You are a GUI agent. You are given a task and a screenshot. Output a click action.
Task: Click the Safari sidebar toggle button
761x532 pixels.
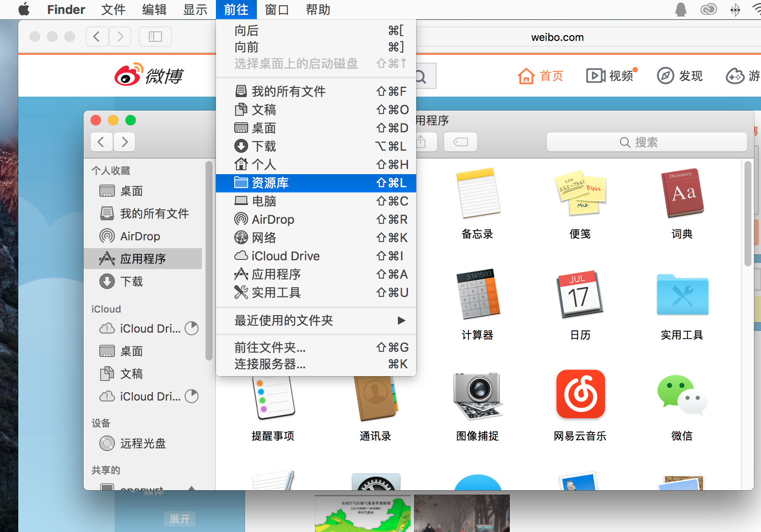click(155, 37)
